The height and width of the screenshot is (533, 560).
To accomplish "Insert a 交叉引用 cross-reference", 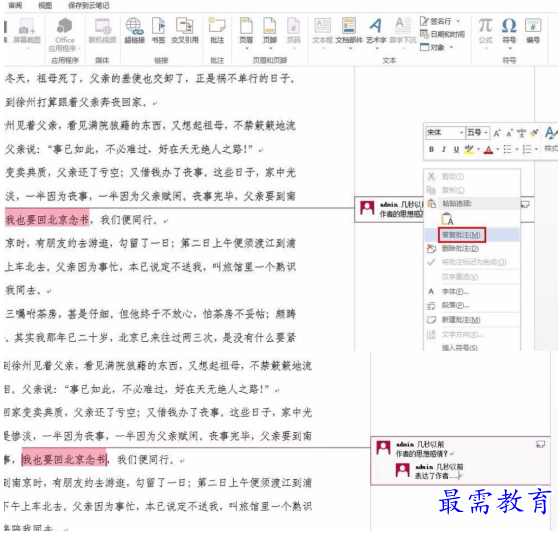I will [x=184, y=31].
